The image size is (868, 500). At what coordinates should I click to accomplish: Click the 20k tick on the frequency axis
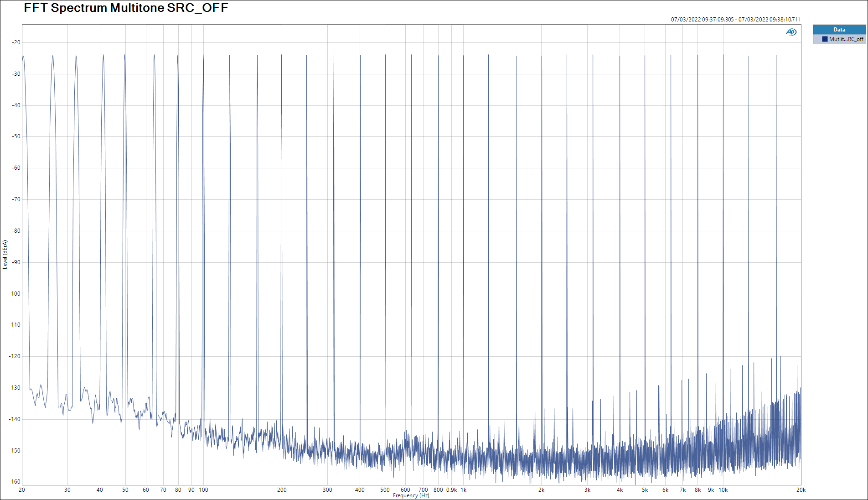click(801, 490)
